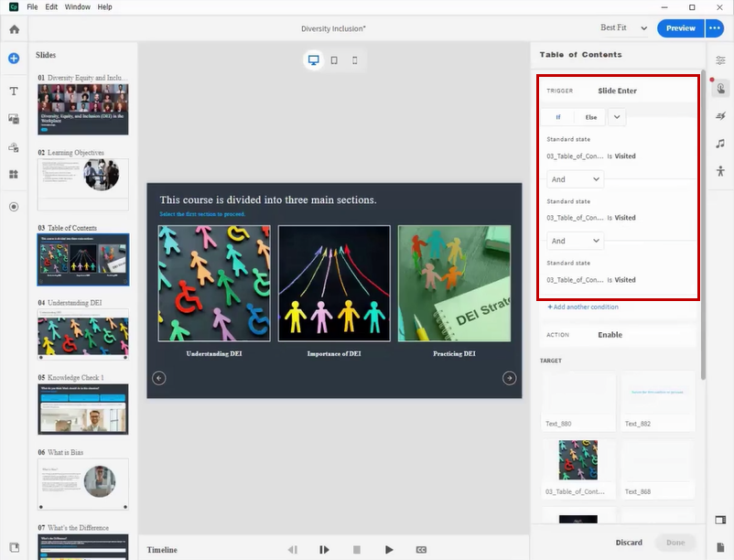This screenshot has width=734, height=560.
Task: Play the timeline
Action: [x=389, y=549]
